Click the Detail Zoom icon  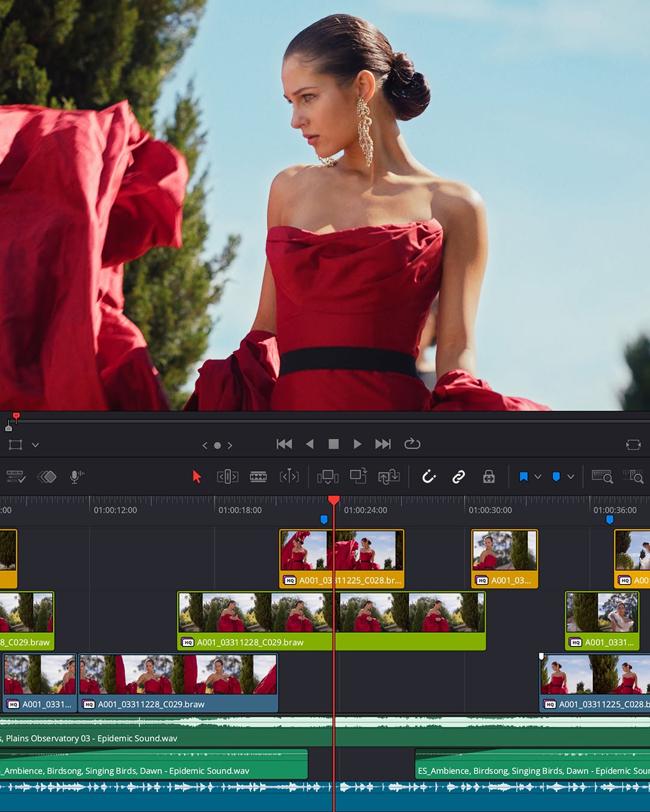633,477
